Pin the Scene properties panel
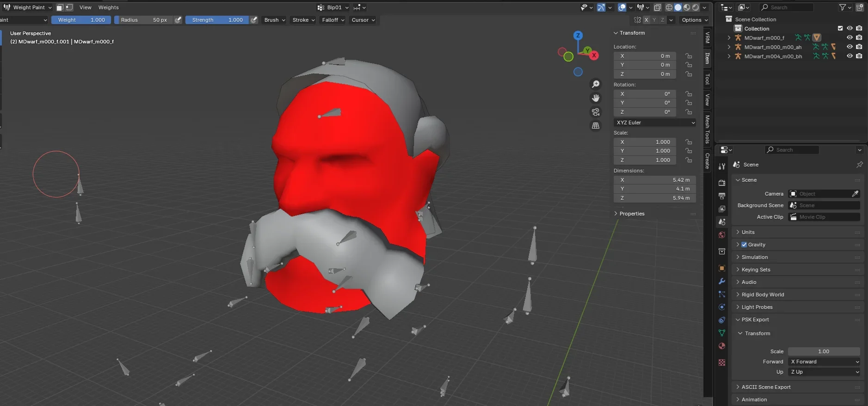Image resolution: width=868 pixels, height=406 pixels. click(x=860, y=165)
